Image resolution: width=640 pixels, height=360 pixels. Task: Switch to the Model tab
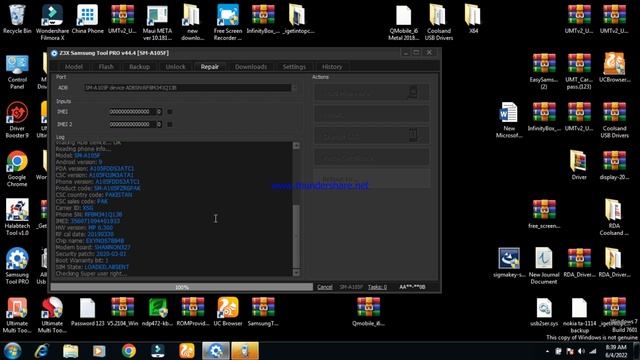point(74,67)
